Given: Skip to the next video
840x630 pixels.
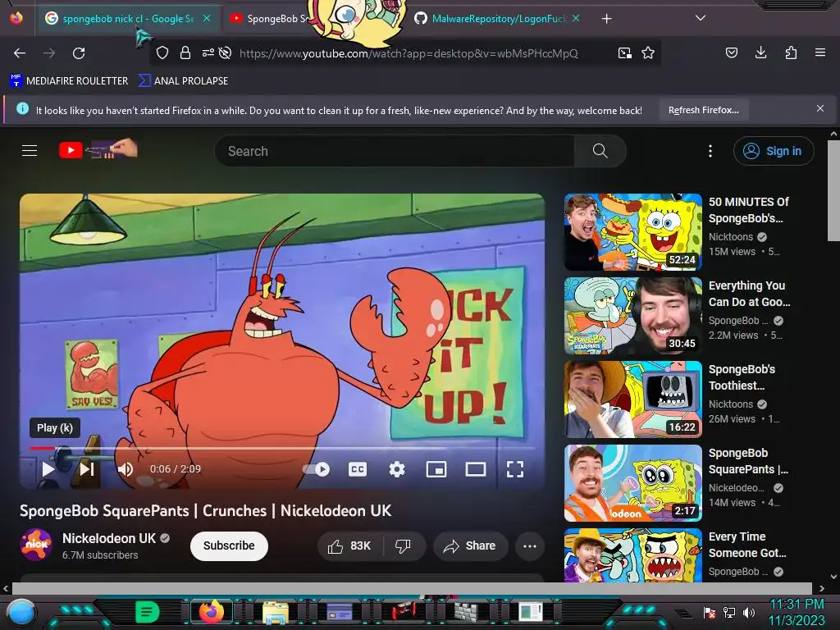Looking at the screenshot, I should pos(87,469).
